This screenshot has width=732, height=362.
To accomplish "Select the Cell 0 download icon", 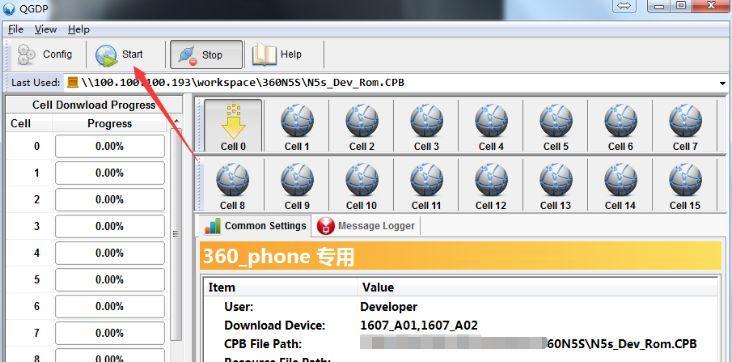I will [233, 121].
